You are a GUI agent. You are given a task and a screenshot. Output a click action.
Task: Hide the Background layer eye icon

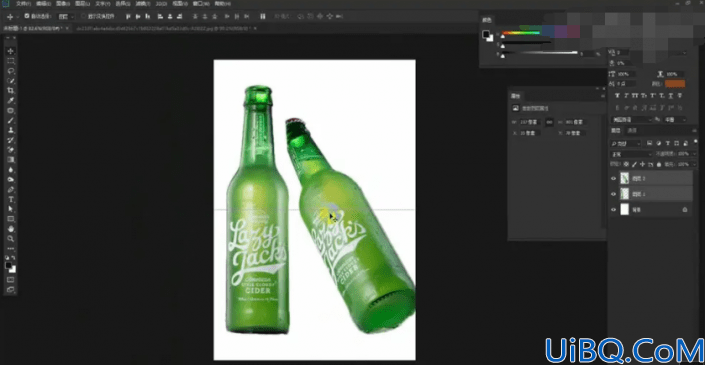click(x=613, y=210)
